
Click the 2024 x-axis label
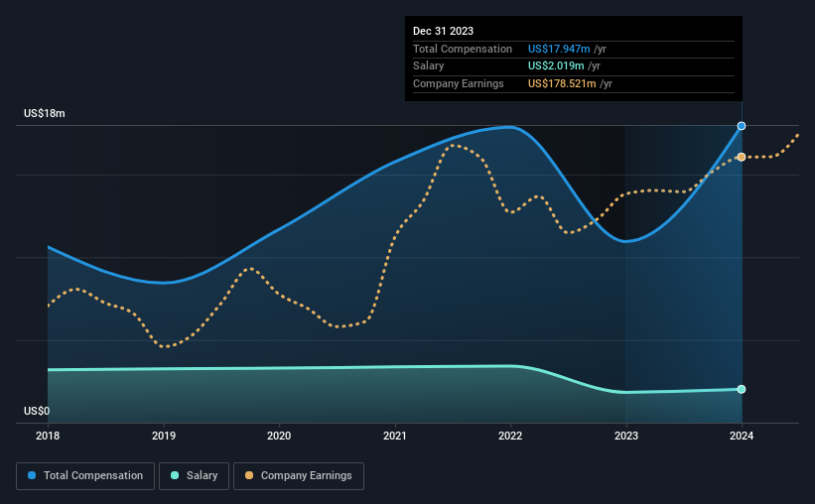click(x=742, y=436)
